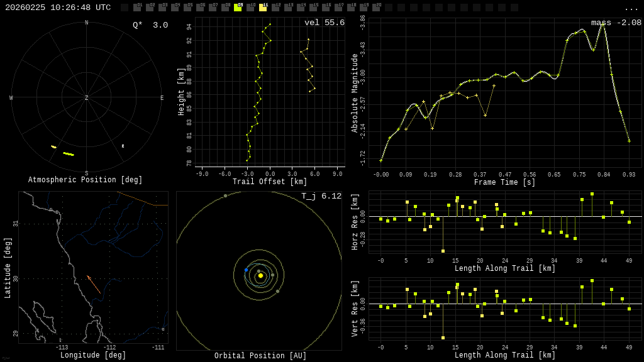The width and height of the screenshot is (644, 362).
Task: Click the R radiant marker in polar plot
Action: (x=123, y=146)
